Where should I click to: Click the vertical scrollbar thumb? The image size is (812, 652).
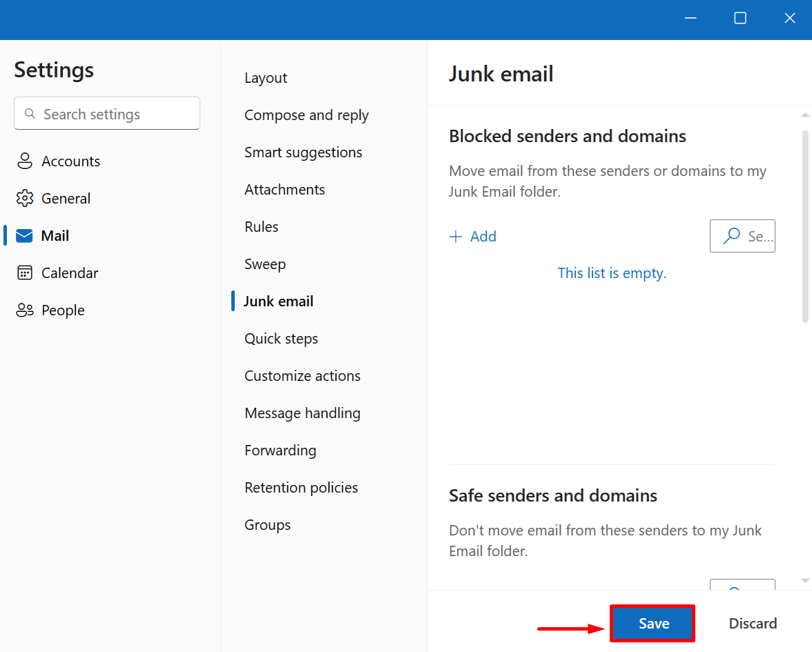(805, 226)
